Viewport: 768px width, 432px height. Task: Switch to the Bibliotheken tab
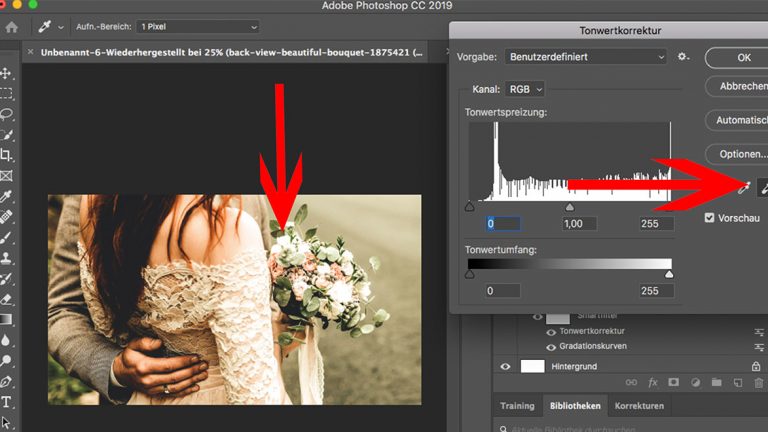(x=575, y=406)
